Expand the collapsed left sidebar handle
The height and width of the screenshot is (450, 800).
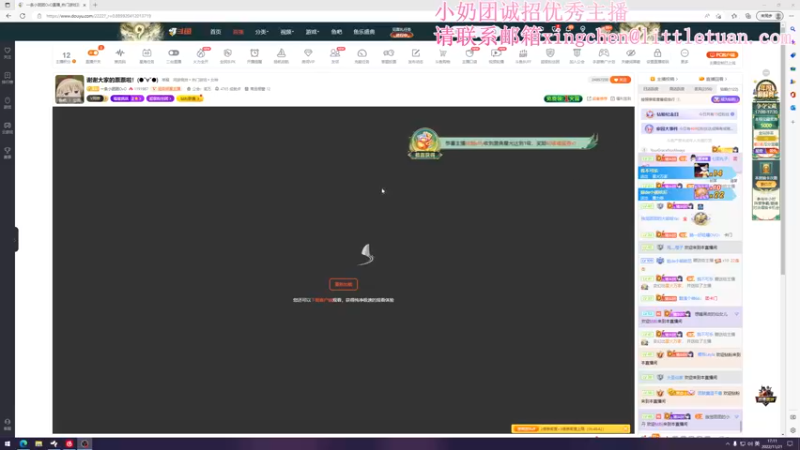click(16, 239)
